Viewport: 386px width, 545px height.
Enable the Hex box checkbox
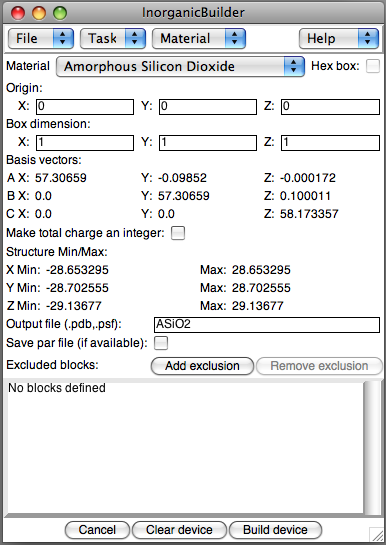pyautogui.click(x=373, y=66)
